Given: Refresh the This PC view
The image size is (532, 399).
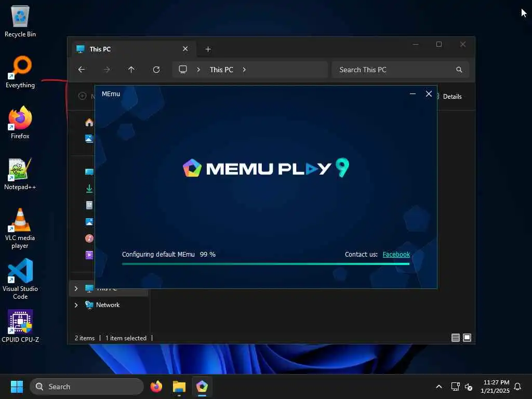Looking at the screenshot, I should click(x=156, y=70).
